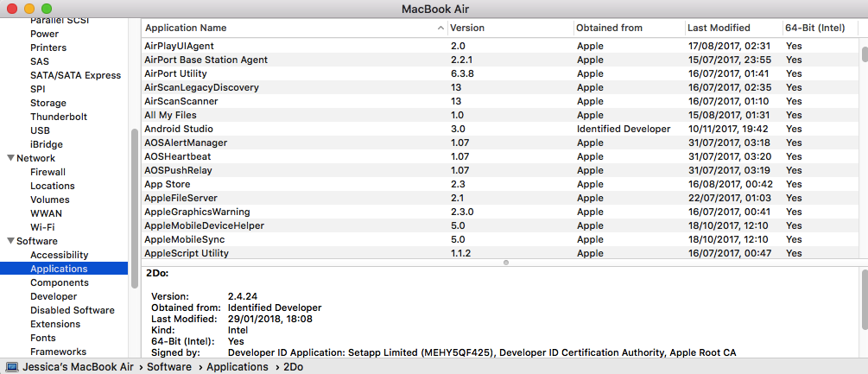Click version 2.4.24 in details pane

(243, 296)
